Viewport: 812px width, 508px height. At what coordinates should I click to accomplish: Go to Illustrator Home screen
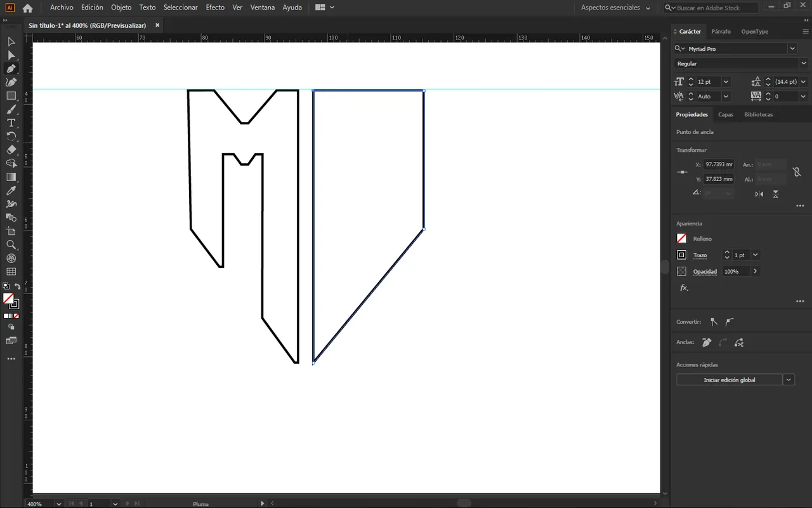click(x=27, y=8)
